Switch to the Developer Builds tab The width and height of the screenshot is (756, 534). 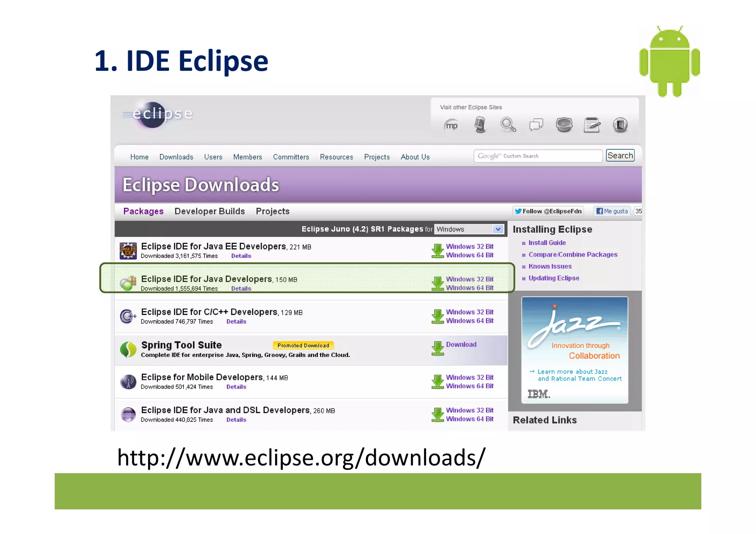(x=209, y=211)
